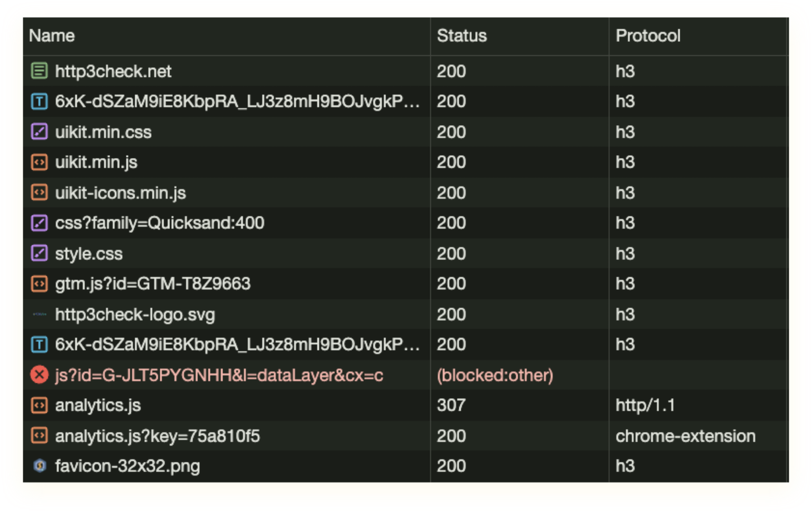Image resolution: width=812 pixels, height=511 pixels.
Task: Click the stylesheet icon beside style.css
Action: [x=40, y=253]
